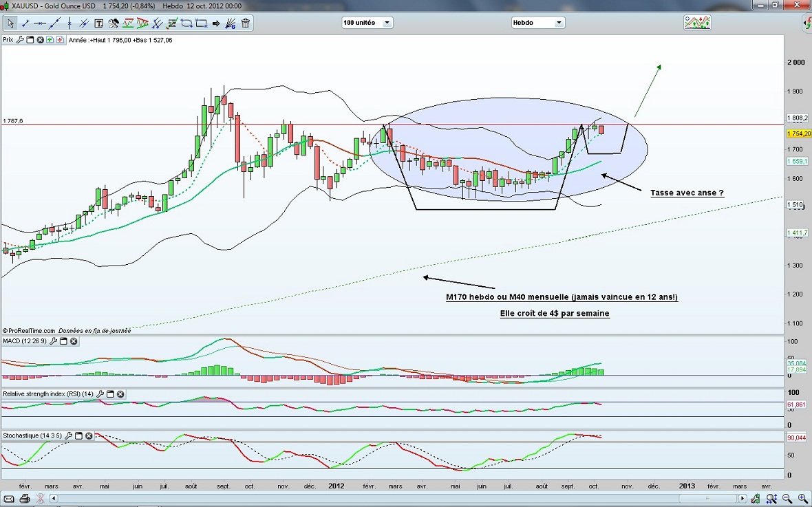The width and height of the screenshot is (812, 507).
Task: Open the 100 unités dropdown
Action: (x=367, y=23)
